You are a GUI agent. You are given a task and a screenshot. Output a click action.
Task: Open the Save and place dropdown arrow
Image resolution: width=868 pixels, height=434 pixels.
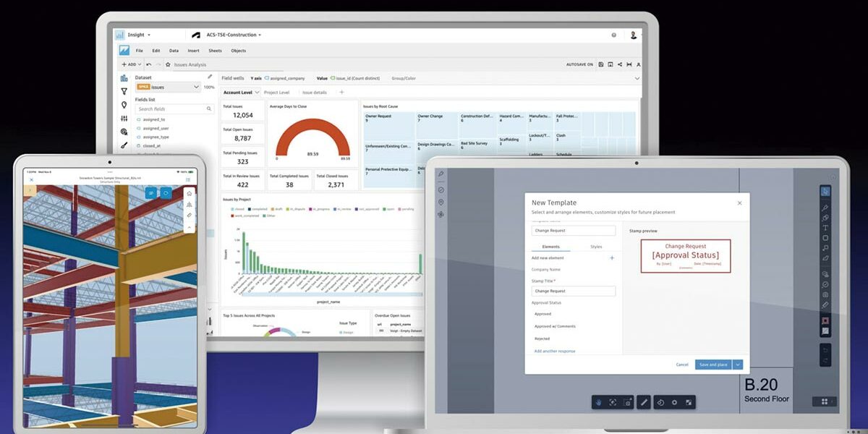[737, 365]
